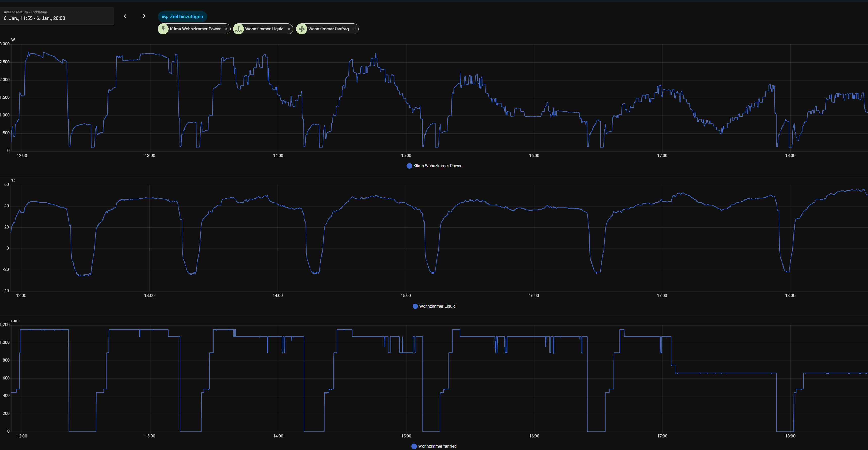Toggle Wohnzimmer fanfreq legend series
868x450 pixels.
pos(437,446)
